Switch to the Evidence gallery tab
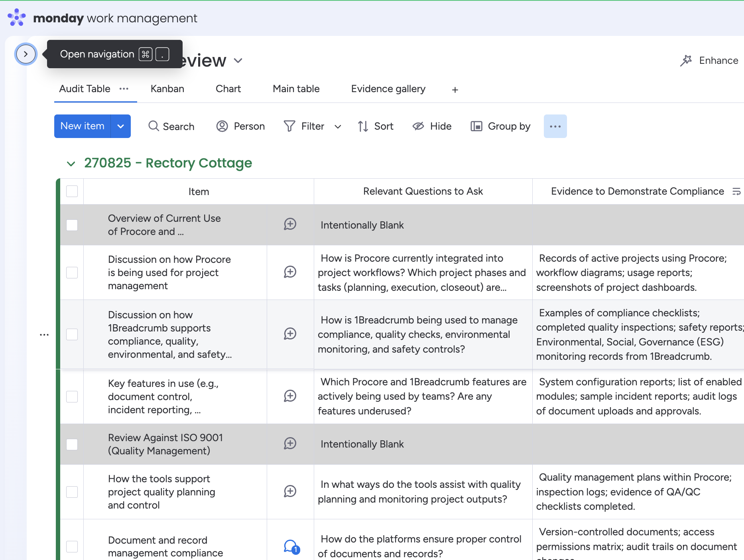This screenshot has height=560, width=744. coord(388,89)
